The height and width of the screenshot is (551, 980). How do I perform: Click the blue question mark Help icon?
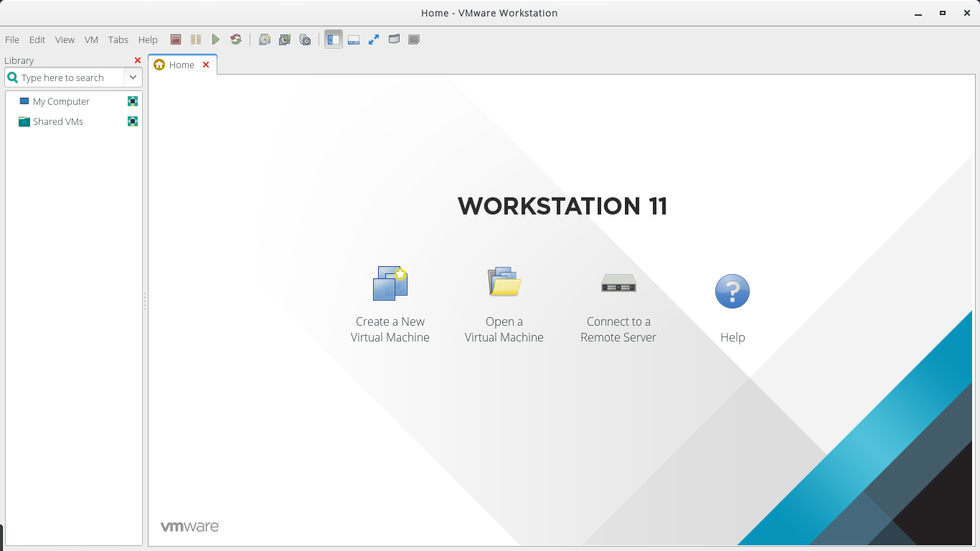[732, 291]
